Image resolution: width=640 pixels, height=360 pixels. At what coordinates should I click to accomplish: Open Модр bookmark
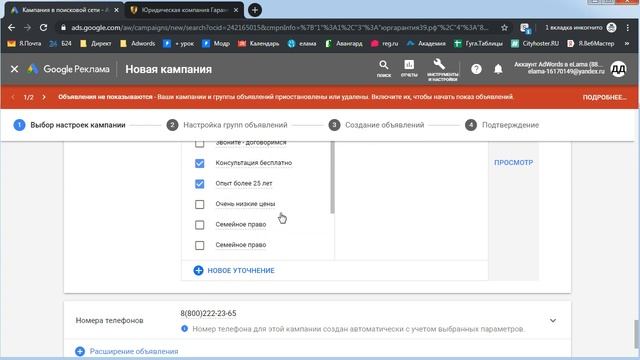[x=216, y=43]
